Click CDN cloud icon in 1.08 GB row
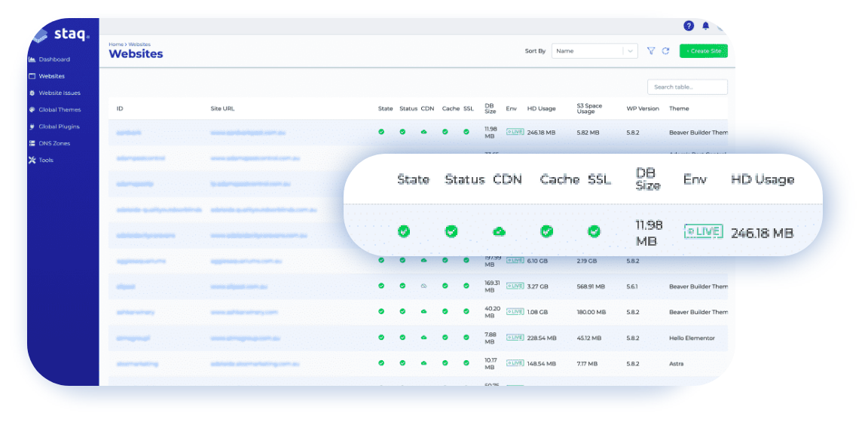The image size is (868, 422). tap(424, 311)
